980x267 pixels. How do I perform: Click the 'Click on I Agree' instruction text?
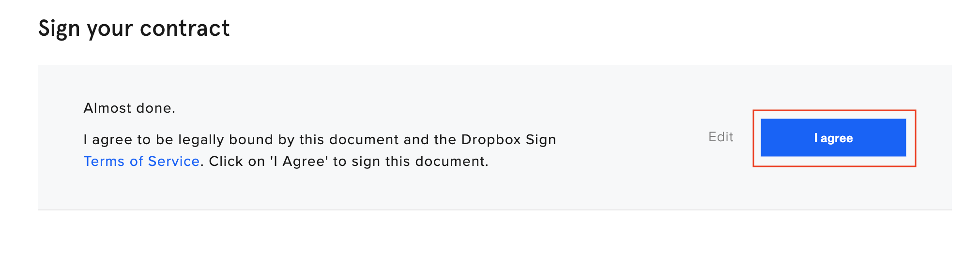click(348, 161)
